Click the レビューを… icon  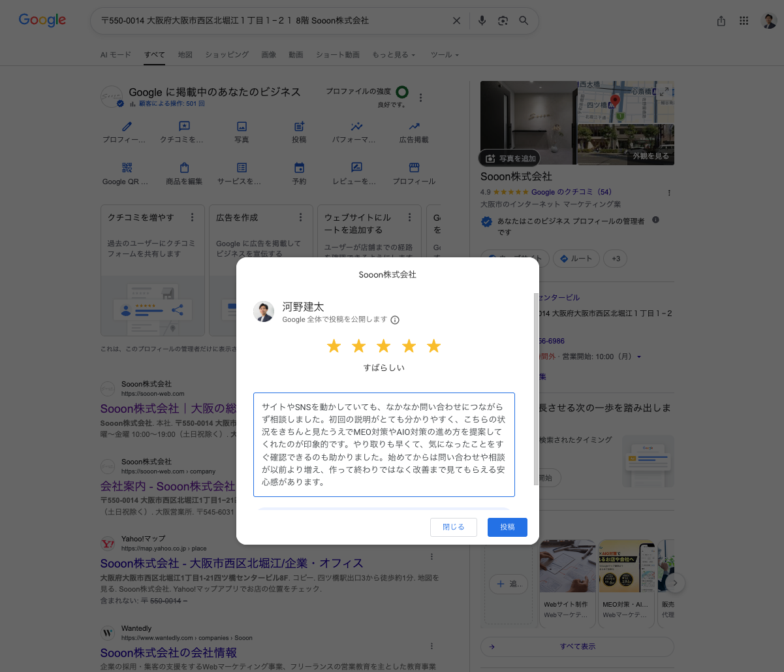tap(356, 168)
